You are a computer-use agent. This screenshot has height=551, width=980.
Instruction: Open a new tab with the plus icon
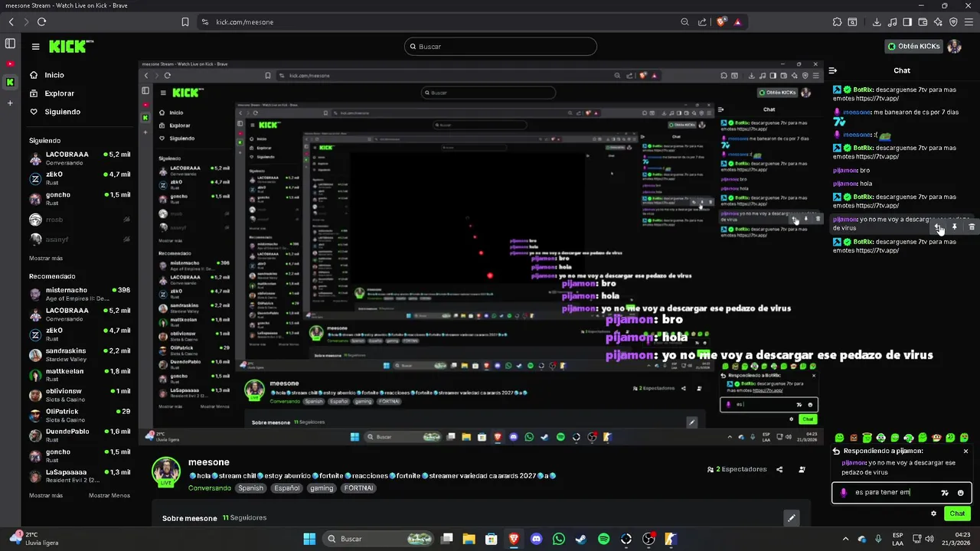tap(10, 103)
